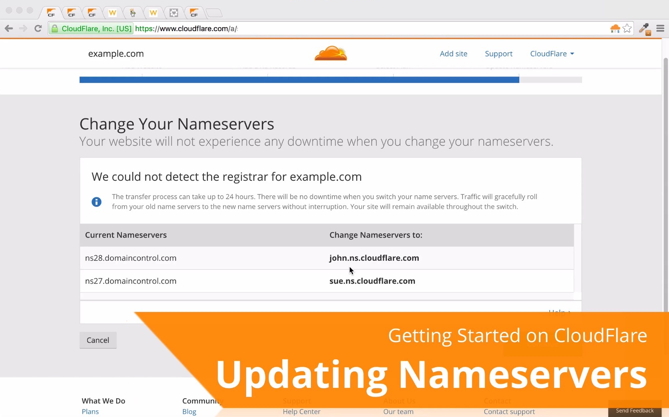The image size is (669, 417).
Task: Click Add site in navigation
Action: pyautogui.click(x=453, y=54)
